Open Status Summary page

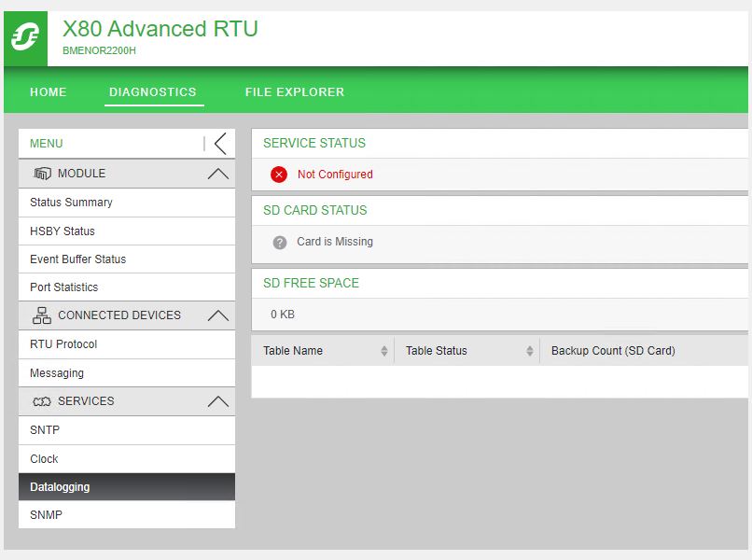(127, 203)
